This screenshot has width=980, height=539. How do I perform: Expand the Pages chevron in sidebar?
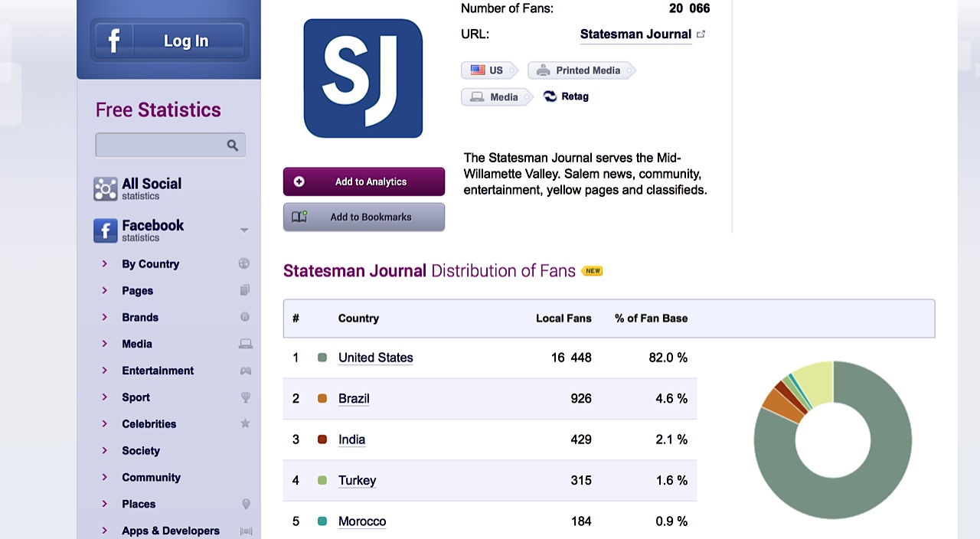point(105,290)
